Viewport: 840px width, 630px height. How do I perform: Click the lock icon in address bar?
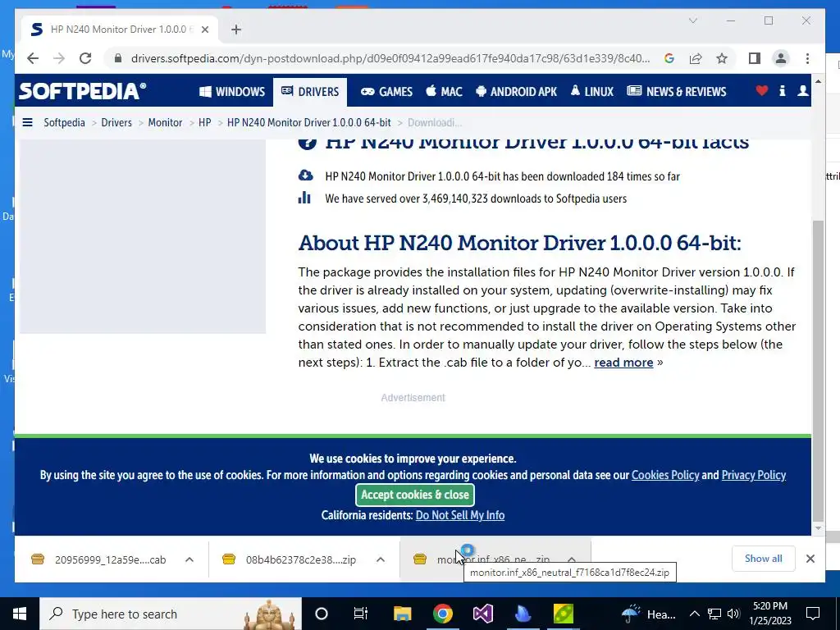tap(118, 58)
